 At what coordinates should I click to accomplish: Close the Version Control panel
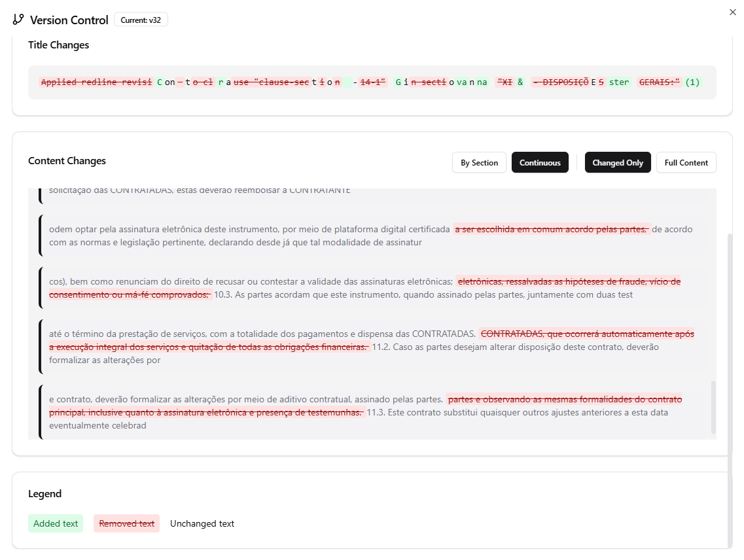[x=732, y=12]
